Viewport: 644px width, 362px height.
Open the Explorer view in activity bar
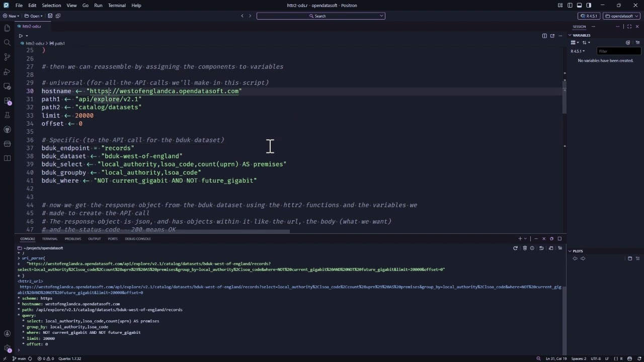click(x=7, y=28)
